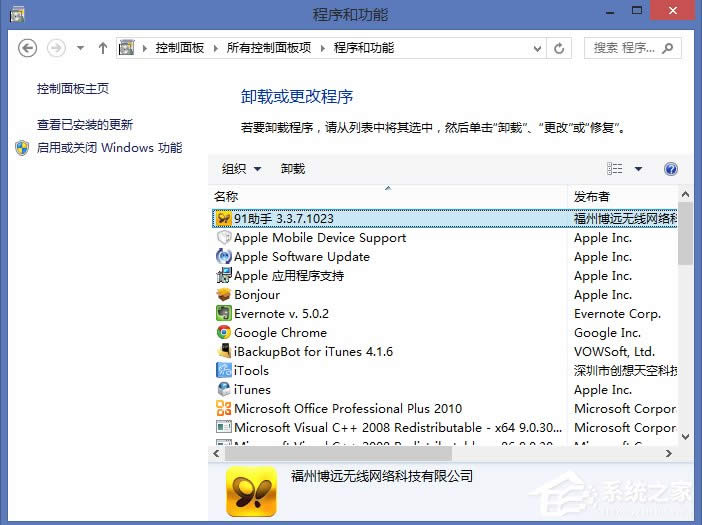The image size is (702, 525).
Task: Select Microsoft Visual C++ 2008 x64 entry
Action: [445, 428]
